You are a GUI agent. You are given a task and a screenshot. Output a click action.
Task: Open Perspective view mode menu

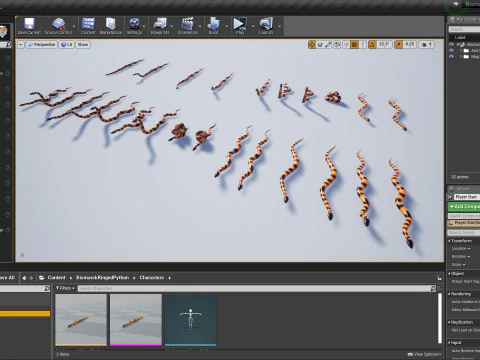pos(41,44)
